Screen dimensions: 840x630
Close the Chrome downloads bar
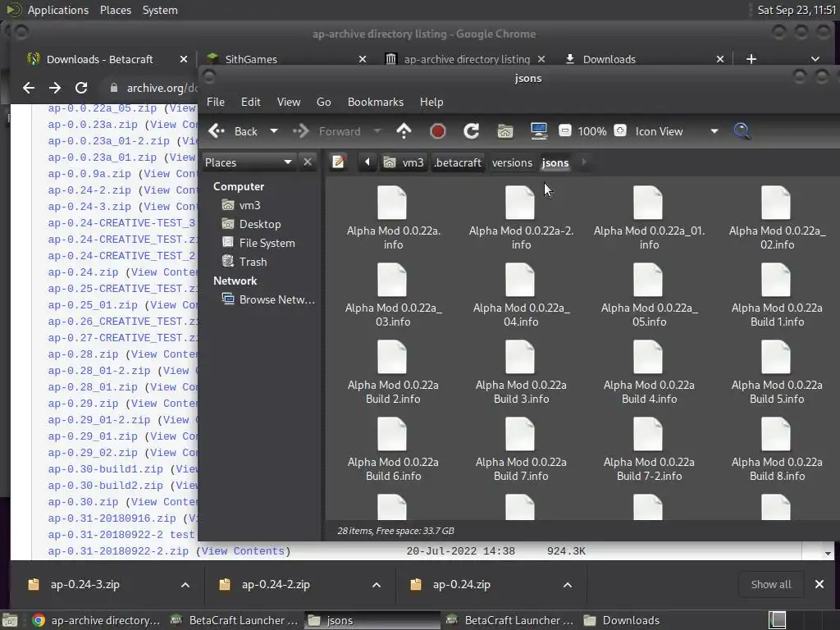click(819, 584)
